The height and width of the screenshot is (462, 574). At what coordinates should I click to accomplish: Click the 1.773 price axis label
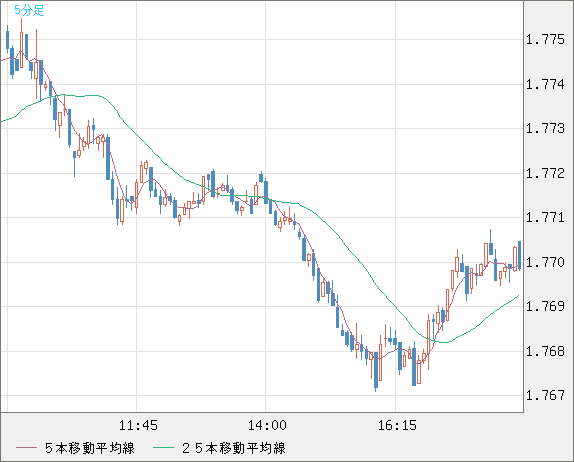tap(545, 128)
